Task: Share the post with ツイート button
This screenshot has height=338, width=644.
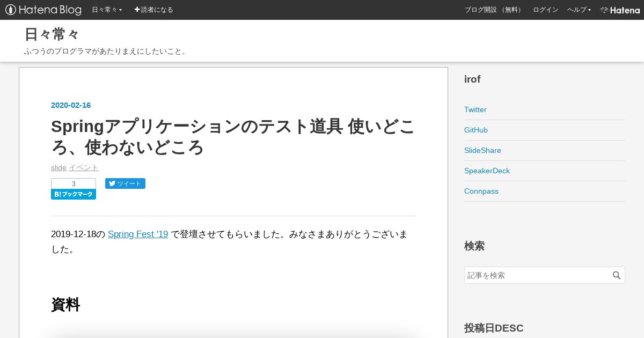Action: pyautogui.click(x=125, y=183)
